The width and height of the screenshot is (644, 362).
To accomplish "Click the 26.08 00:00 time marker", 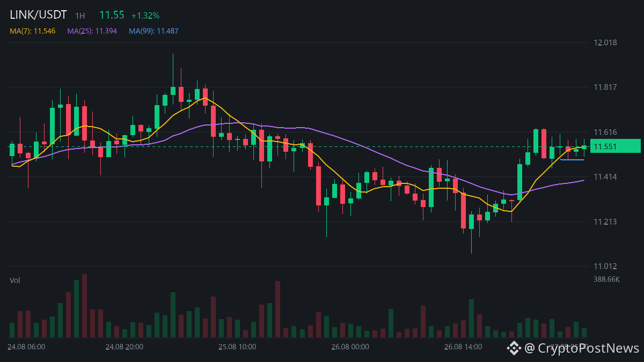I will [350, 347].
